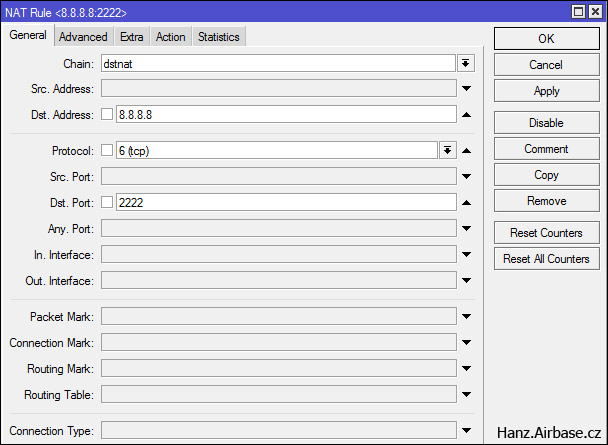The image size is (608, 445).
Task: Expand the Routing Mark field
Action: (x=466, y=369)
